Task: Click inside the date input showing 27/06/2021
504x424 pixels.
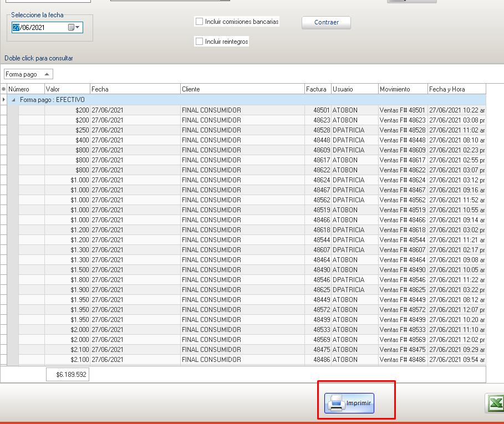Action: point(39,27)
